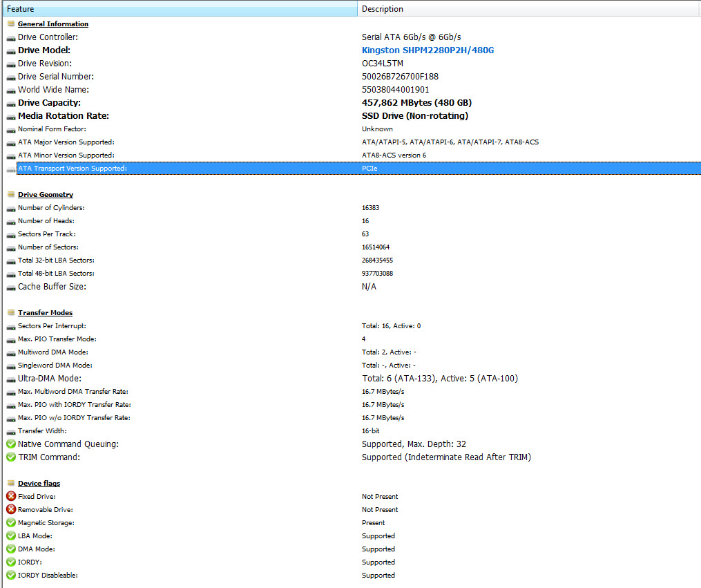Select the Drive Geometry section heading
This screenshot has height=588, width=701.
coord(46,195)
